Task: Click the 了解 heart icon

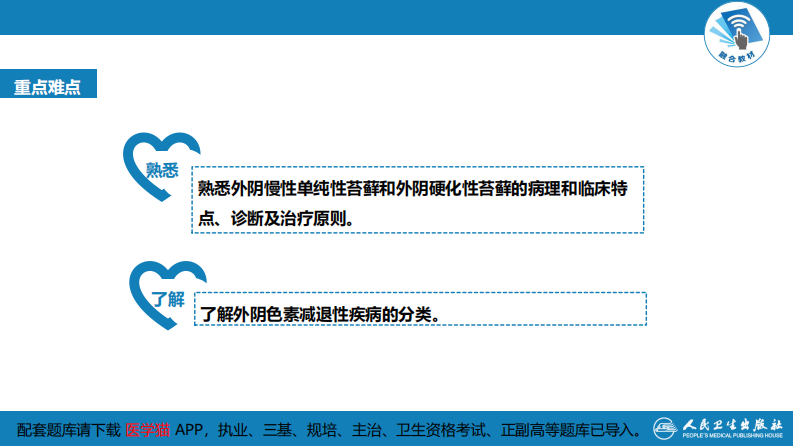Action: pyautogui.click(x=167, y=295)
